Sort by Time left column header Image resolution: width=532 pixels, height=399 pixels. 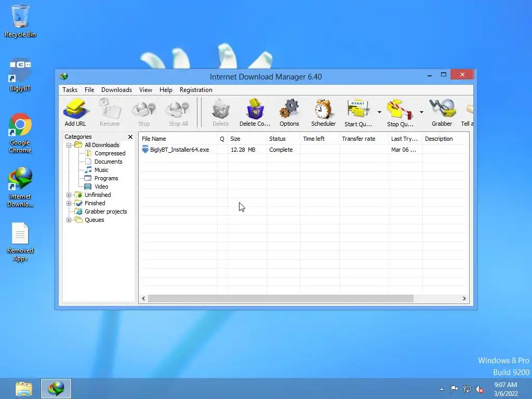[320, 139]
